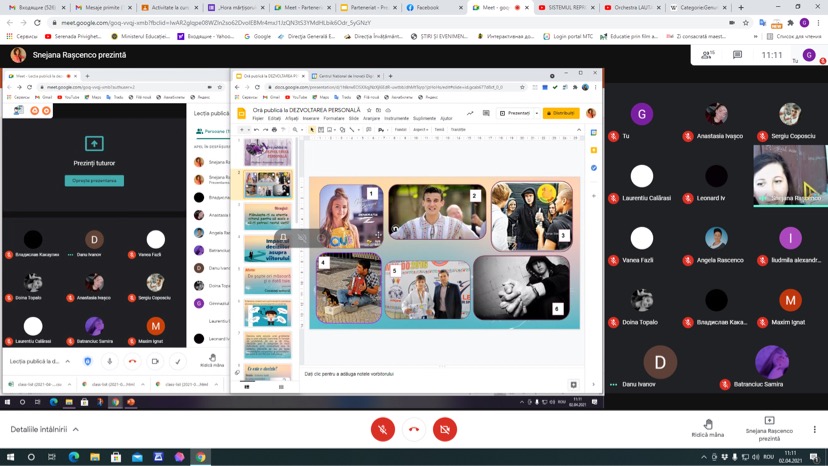The height and width of the screenshot is (466, 828).
Task: Expand the bookmarks bar overflow chevron
Action: (756, 36)
